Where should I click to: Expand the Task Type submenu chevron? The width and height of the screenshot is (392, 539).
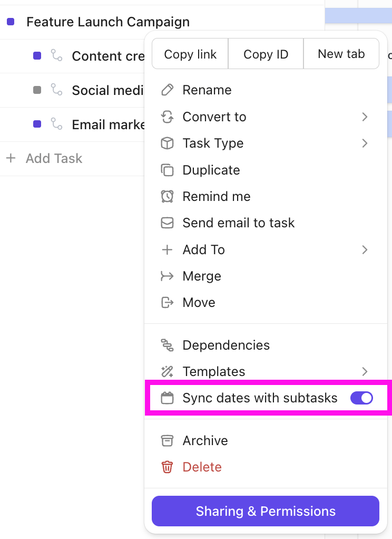coord(365,143)
